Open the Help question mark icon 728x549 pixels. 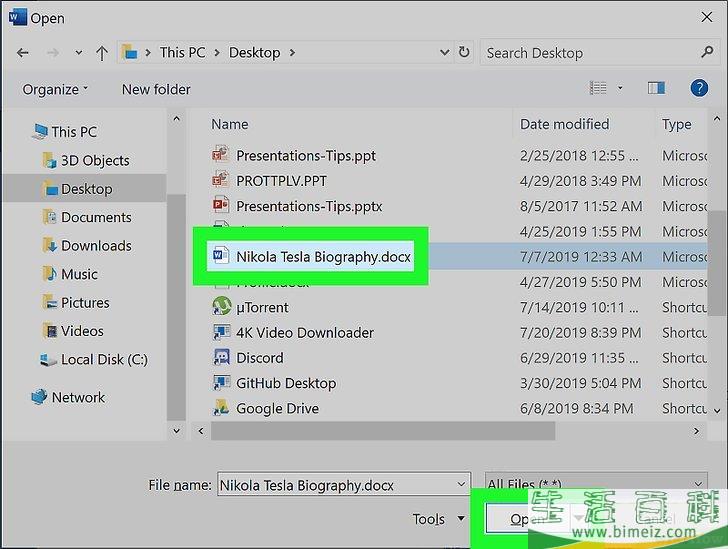(x=699, y=89)
